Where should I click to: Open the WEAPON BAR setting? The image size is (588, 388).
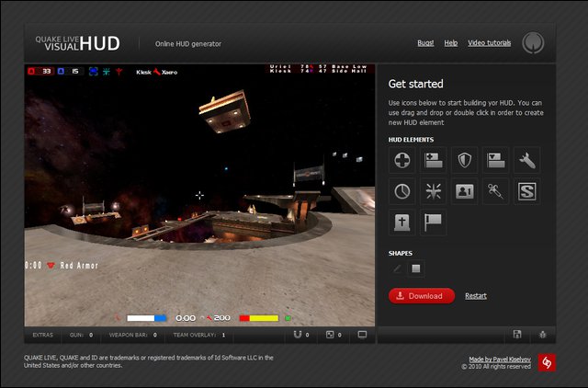pos(133,335)
